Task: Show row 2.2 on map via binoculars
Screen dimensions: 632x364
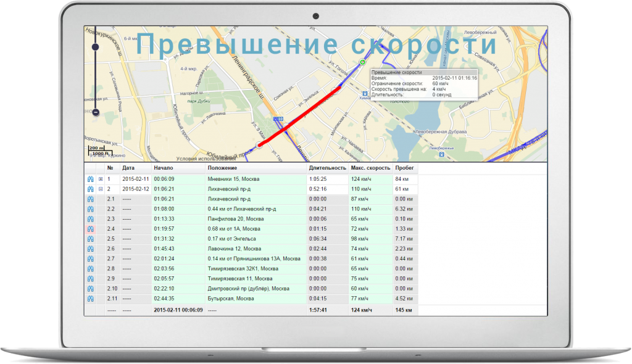Action: point(90,209)
